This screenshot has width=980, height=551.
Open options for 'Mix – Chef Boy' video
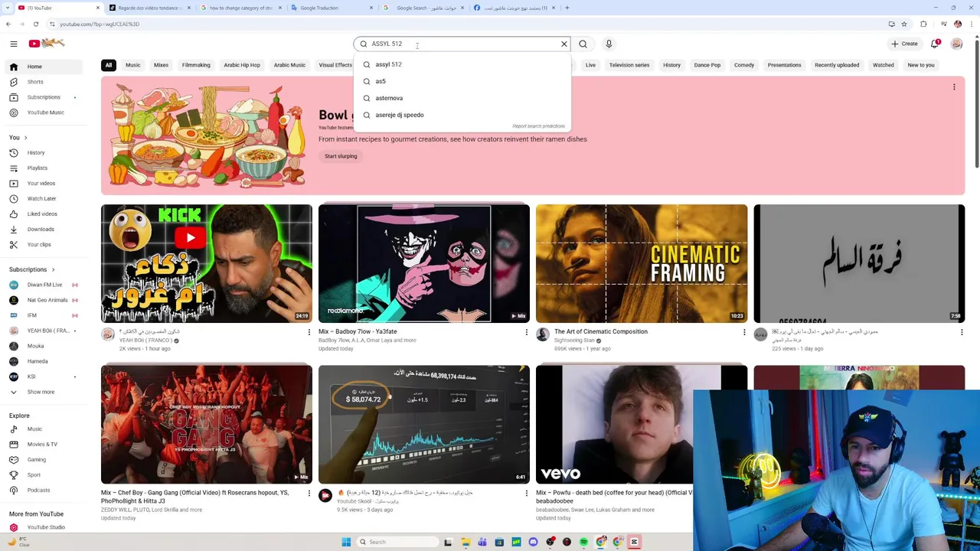309,493
